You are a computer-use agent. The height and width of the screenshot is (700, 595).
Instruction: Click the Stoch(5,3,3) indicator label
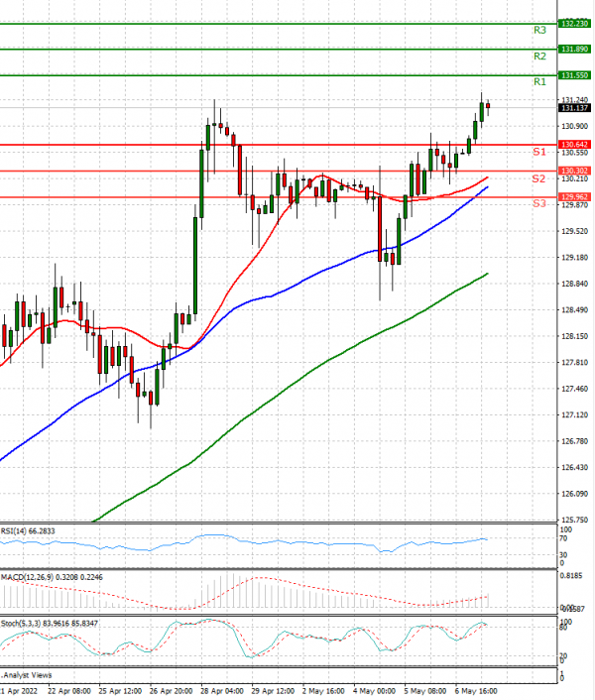(x=50, y=624)
